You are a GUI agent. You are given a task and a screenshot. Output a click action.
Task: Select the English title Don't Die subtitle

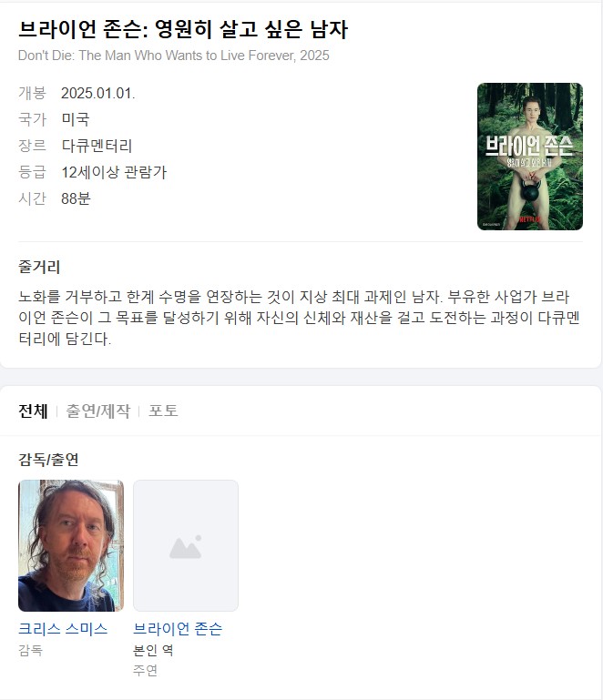[174, 56]
